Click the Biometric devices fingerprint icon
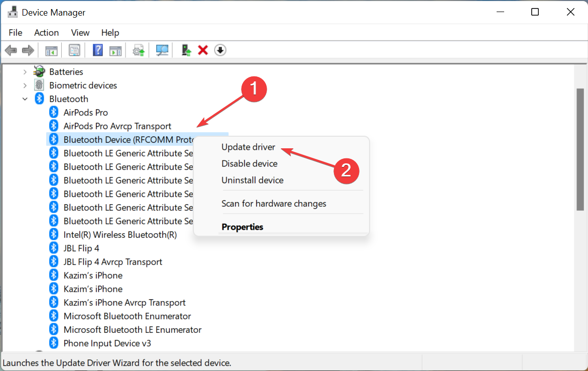The width and height of the screenshot is (588, 371). point(39,85)
